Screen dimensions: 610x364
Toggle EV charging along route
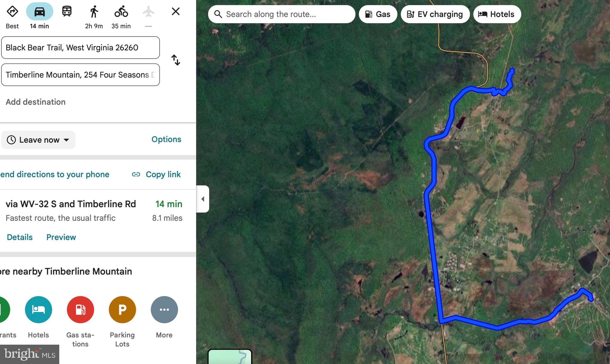pos(435,14)
